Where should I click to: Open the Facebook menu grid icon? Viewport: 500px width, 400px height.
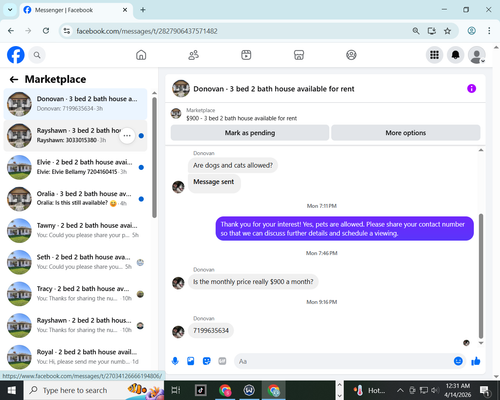click(x=434, y=55)
